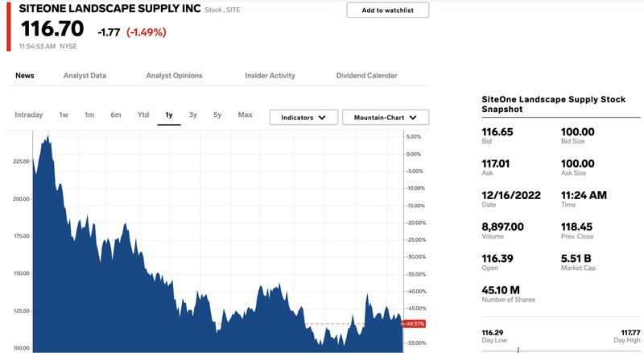Switch to the Analyst Data tab

click(85, 75)
